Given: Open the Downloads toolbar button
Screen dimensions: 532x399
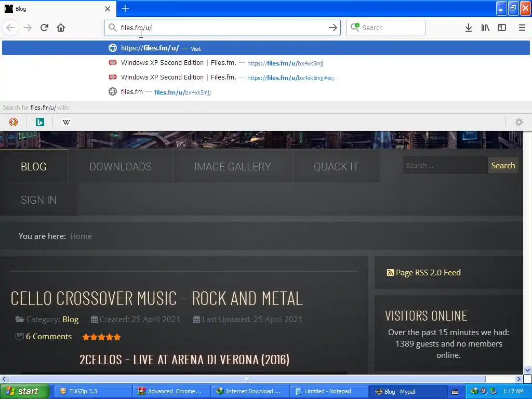Looking at the screenshot, I should click(469, 28).
